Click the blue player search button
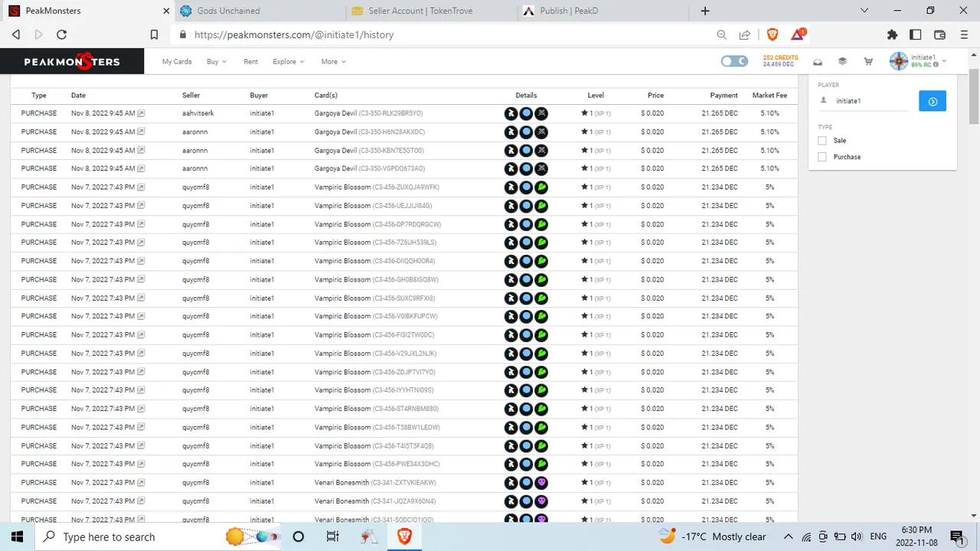Image resolution: width=980 pixels, height=551 pixels. pyautogui.click(x=933, y=101)
